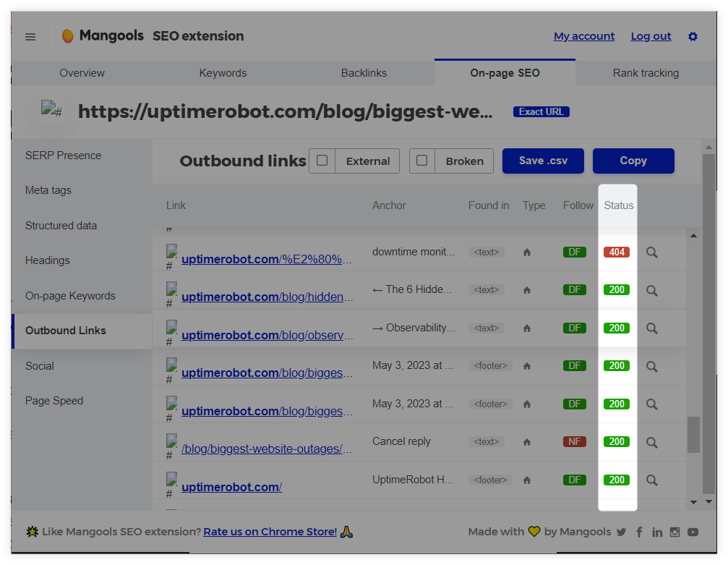Viewport: 728px width, 565px height.
Task: Enable the External links filter
Action: coord(321,161)
